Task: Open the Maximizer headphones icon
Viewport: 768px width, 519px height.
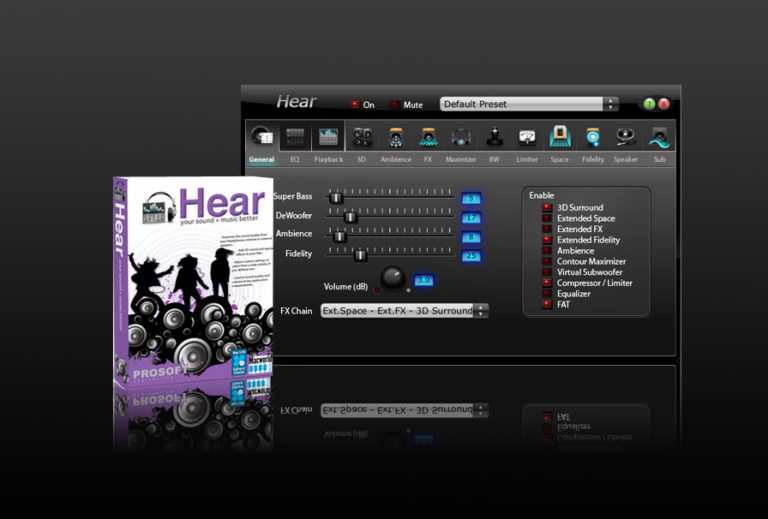Action: (x=461, y=137)
